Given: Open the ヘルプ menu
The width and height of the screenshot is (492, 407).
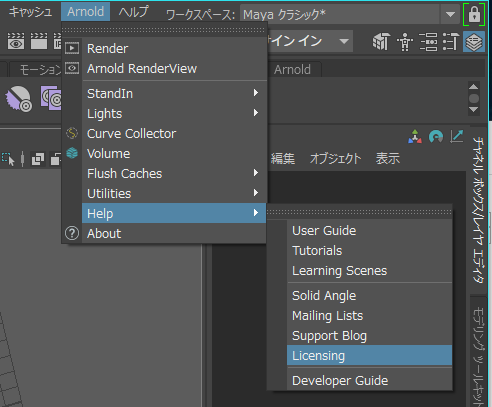Looking at the screenshot, I should click(133, 12).
